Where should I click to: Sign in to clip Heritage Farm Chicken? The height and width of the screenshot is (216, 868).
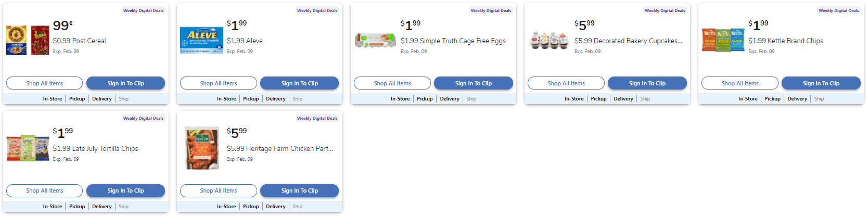pos(299,190)
